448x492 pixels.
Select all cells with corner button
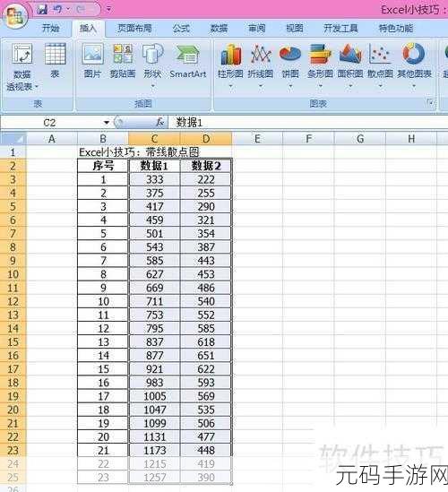pos(13,138)
